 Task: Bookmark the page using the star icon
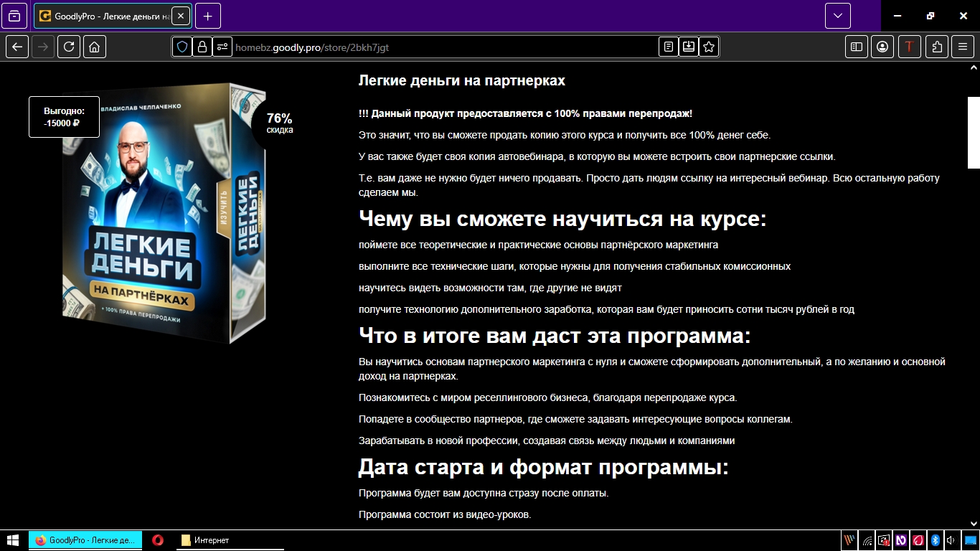[x=709, y=46]
